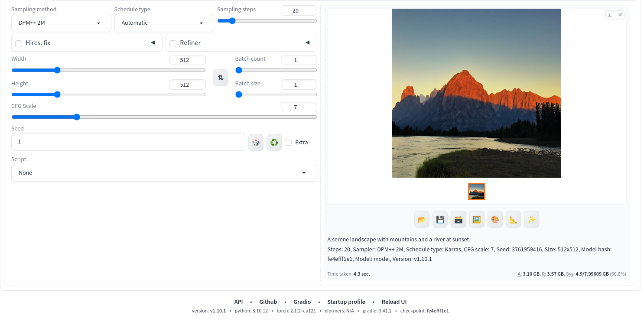Send image to inpaint palette icon
This screenshot has height=322, width=644.
coord(495,220)
